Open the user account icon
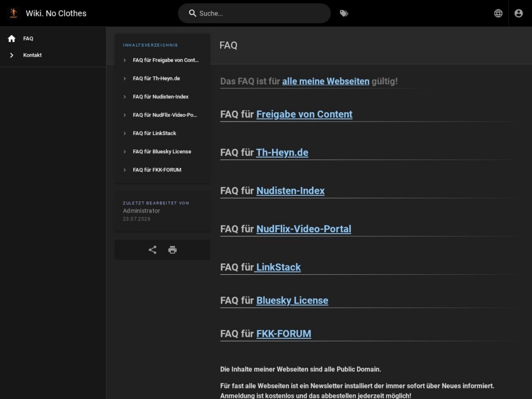 518,13
